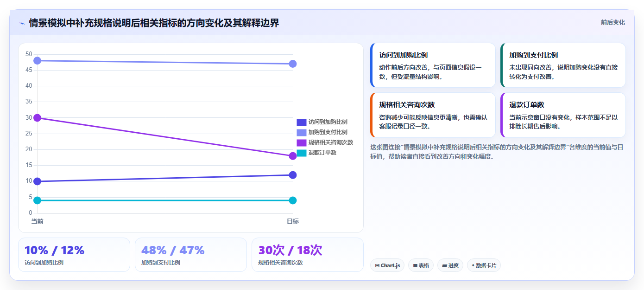Click the 10% / 12% stat value
Image resolution: width=644 pixels, height=290 pixels.
tap(54, 250)
